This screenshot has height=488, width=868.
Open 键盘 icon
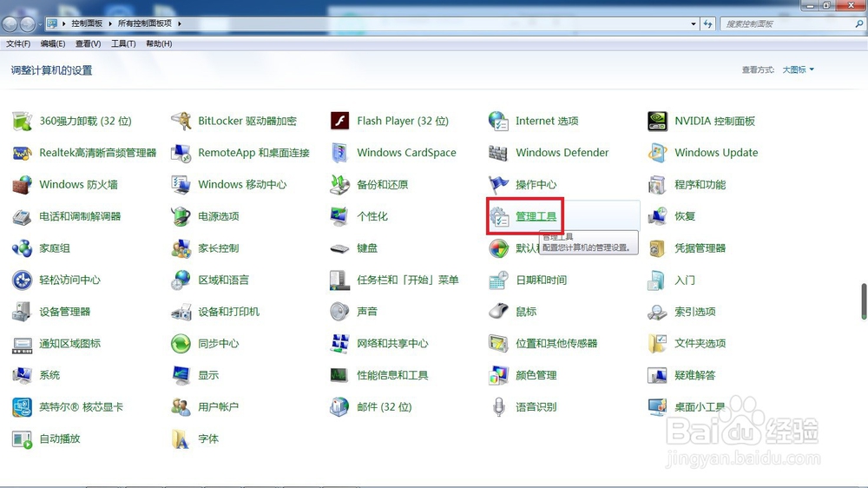pyautogui.click(x=340, y=248)
